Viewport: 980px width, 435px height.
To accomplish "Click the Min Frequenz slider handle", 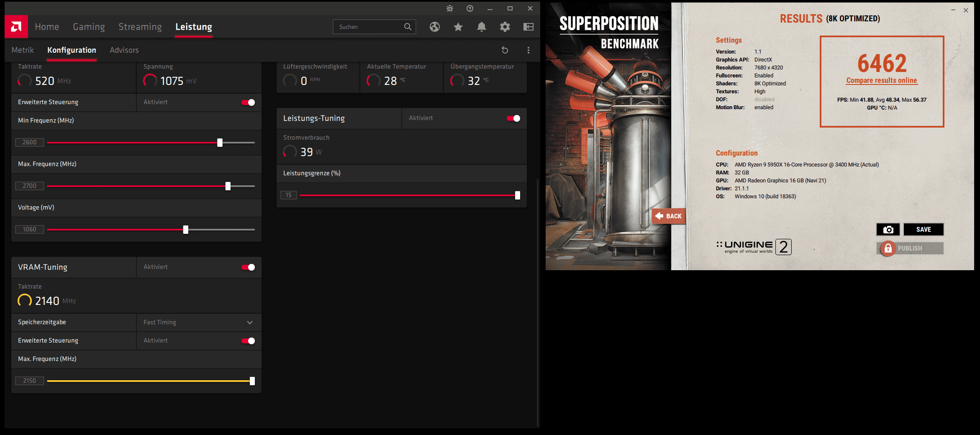I will tap(220, 143).
